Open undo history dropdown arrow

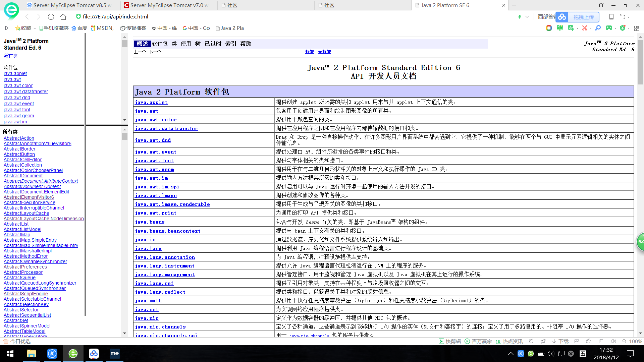point(628,17)
